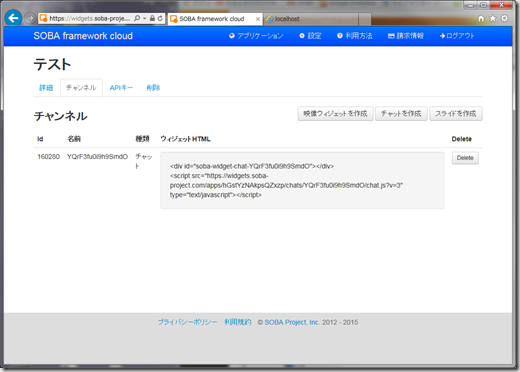The height and width of the screenshot is (372, 520).
Task: Click channel Id 160280 cell
Action: click(49, 157)
